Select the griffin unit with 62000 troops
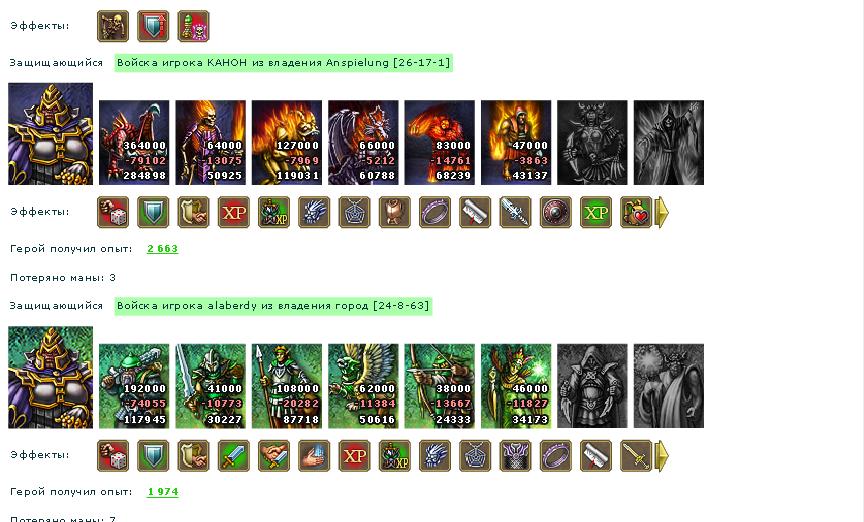This screenshot has width=864, height=522. (x=363, y=386)
